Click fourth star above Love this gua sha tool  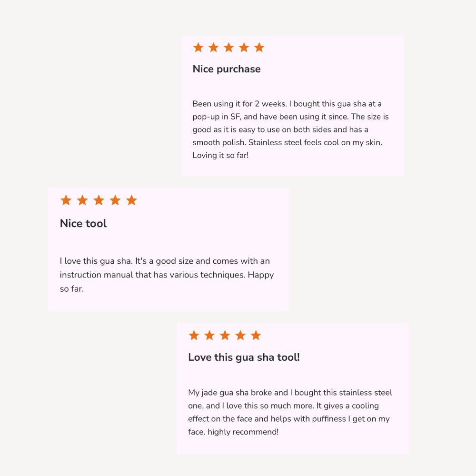240,336
